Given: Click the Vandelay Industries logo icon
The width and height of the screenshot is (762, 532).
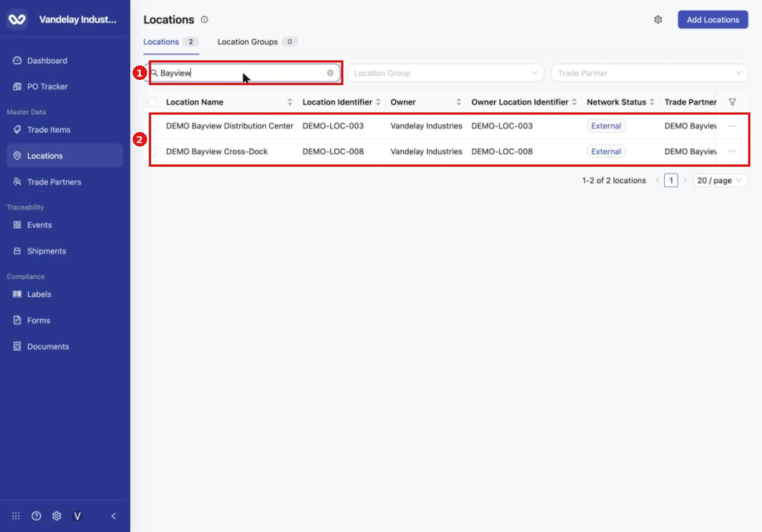Looking at the screenshot, I should pyautogui.click(x=17, y=20).
